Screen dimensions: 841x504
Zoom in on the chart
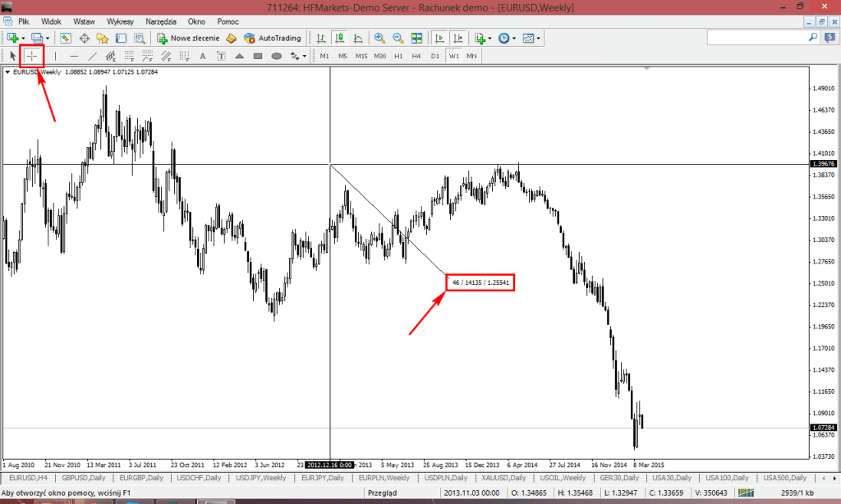coord(379,38)
